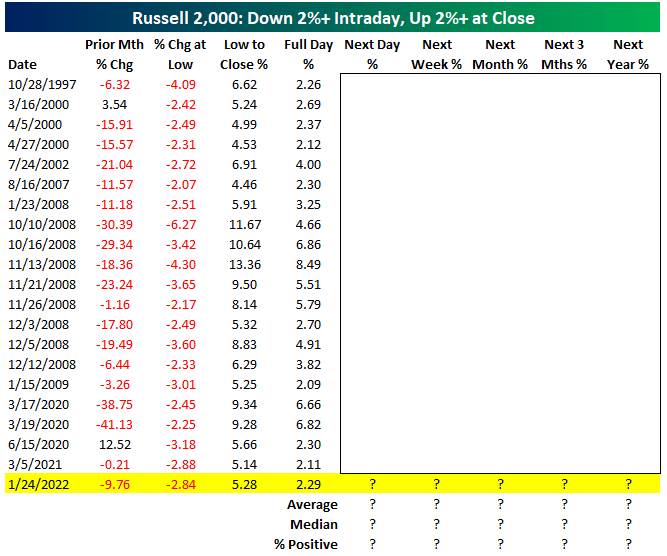Select the prior month value -30.39

114,225
